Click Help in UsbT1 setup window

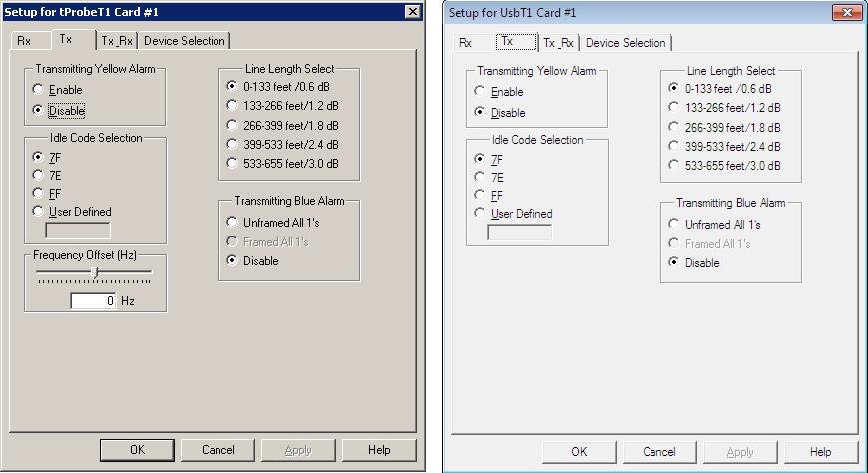[x=820, y=452]
